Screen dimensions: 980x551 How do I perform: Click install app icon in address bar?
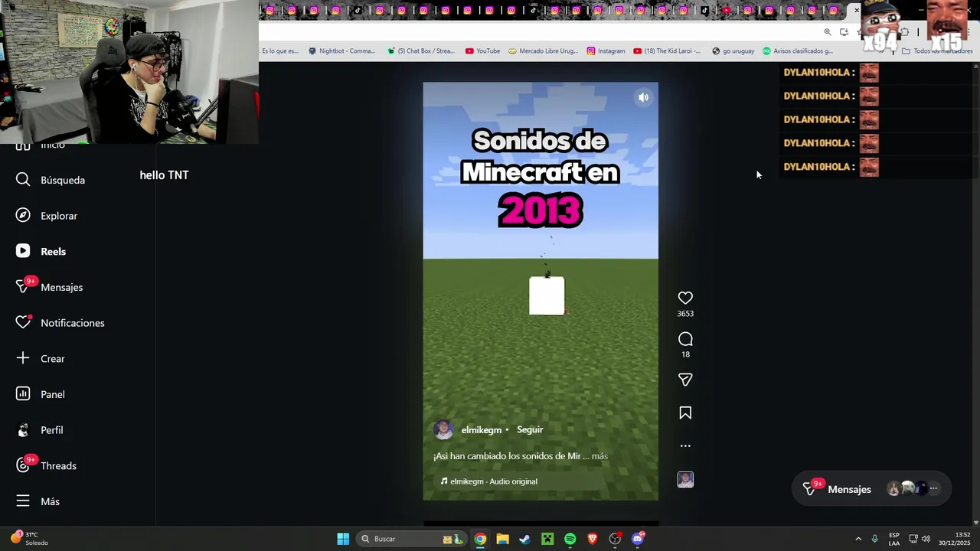(844, 32)
